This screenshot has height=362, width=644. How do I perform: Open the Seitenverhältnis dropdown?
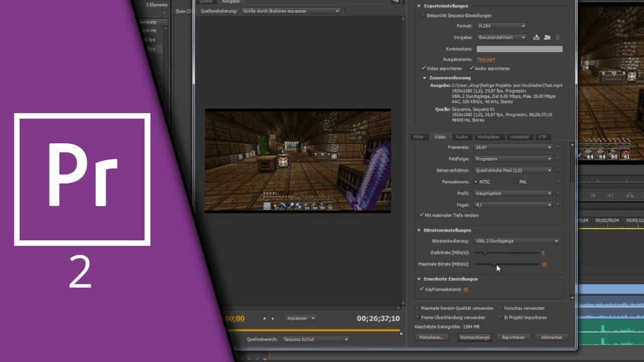(x=513, y=170)
